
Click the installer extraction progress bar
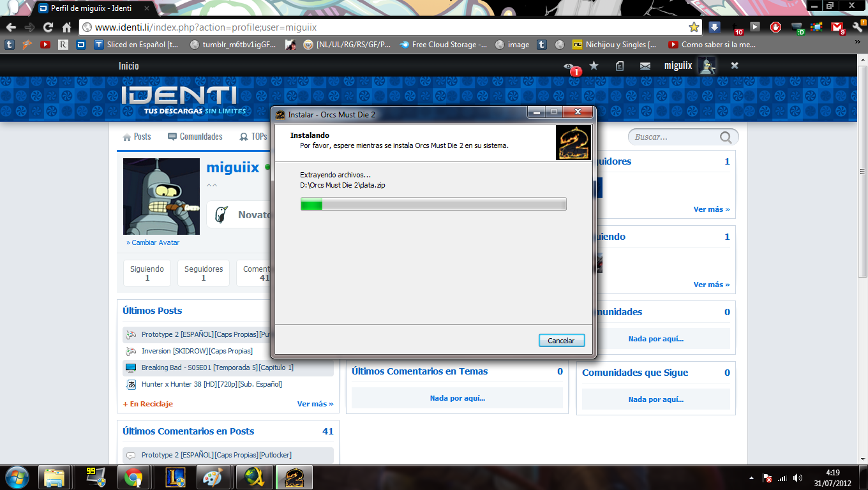[x=433, y=204]
